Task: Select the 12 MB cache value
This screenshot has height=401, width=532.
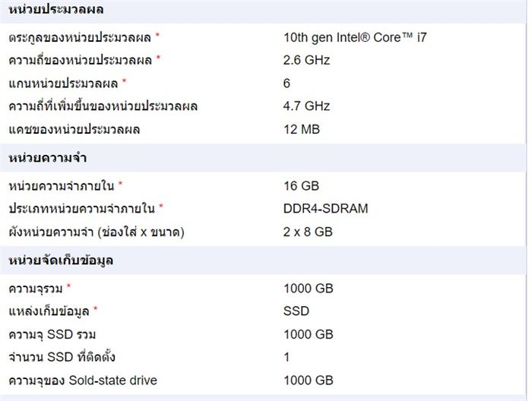Action: pos(301,129)
